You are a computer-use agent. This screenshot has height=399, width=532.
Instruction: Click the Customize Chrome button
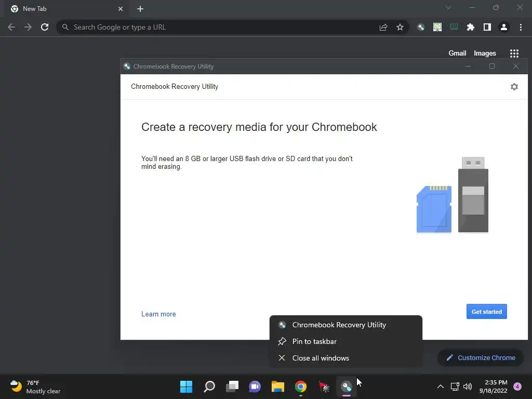click(x=481, y=357)
